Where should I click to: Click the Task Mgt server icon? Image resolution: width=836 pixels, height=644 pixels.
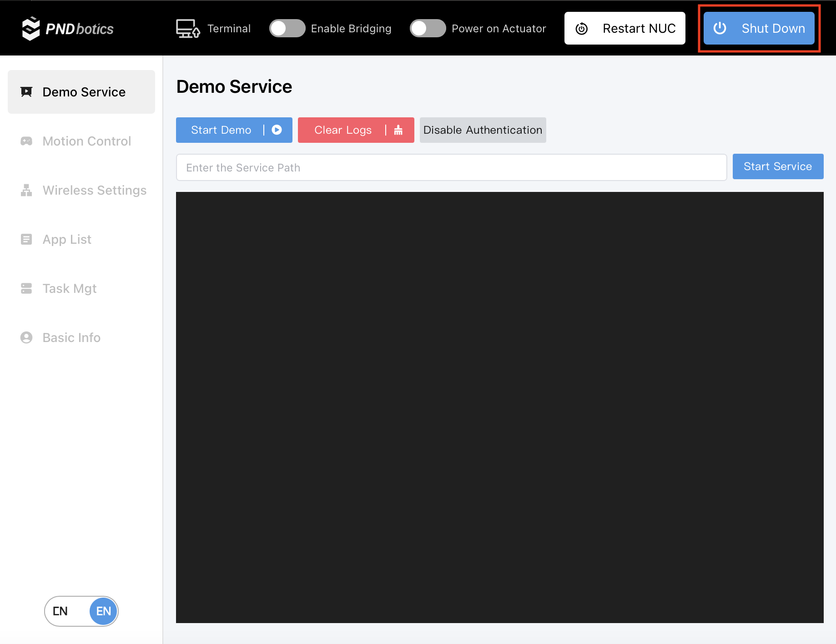coord(26,288)
